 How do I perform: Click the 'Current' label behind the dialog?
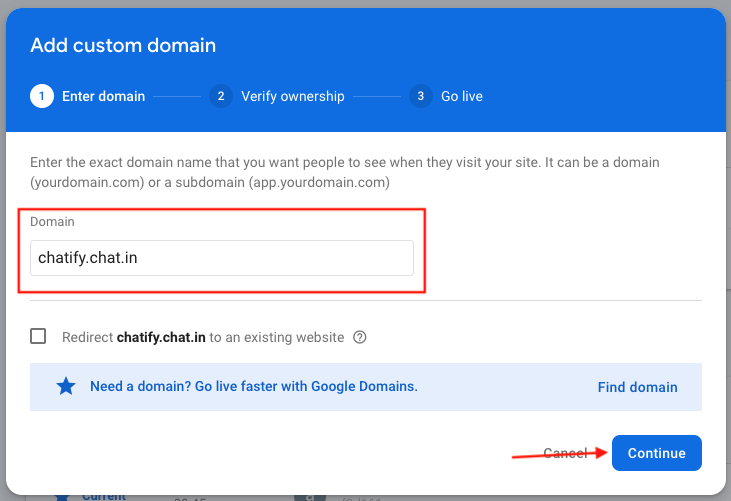105,495
